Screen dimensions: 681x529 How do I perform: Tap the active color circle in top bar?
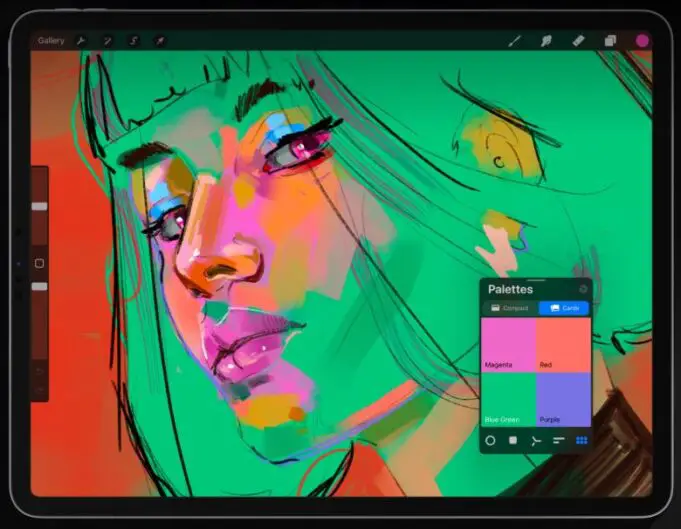click(x=642, y=40)
